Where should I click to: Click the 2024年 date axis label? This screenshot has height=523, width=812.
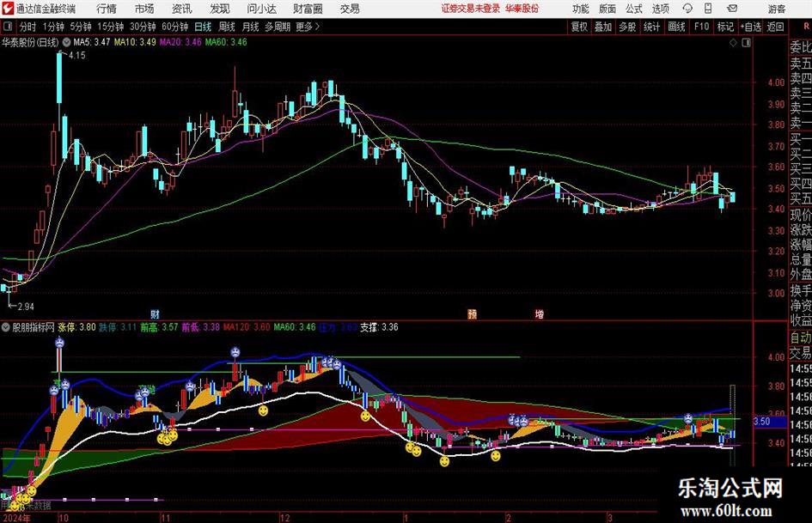(x=16, y=518)
